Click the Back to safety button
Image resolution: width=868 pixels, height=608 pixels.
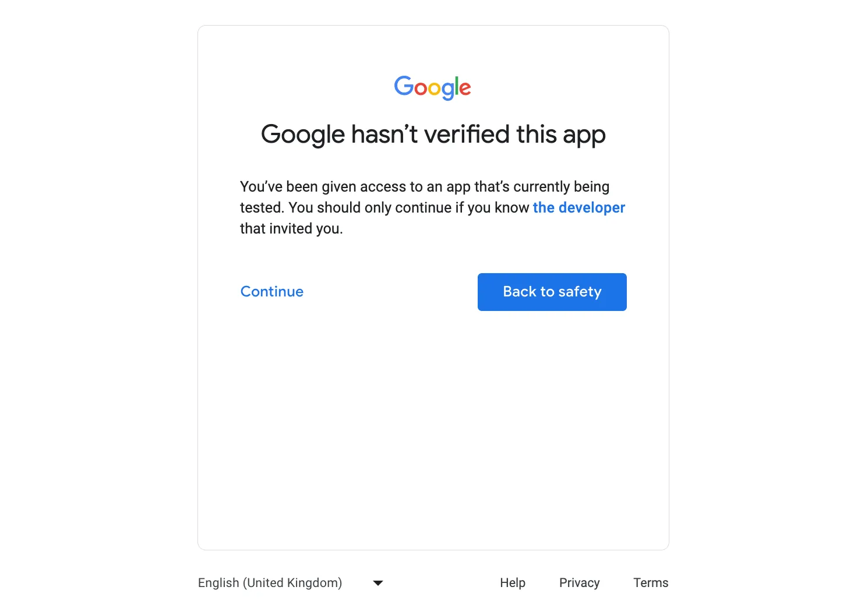point(552,292)
